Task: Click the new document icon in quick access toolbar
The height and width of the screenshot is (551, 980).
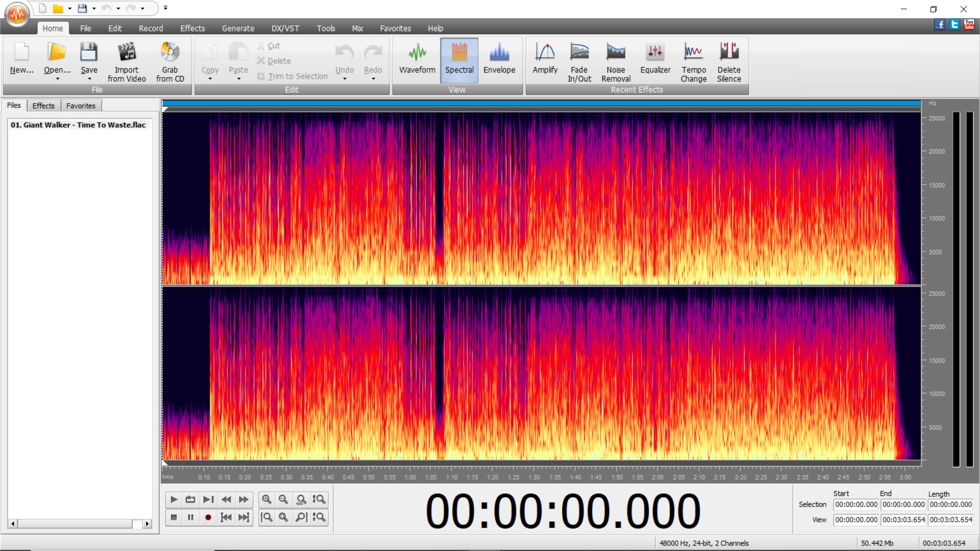Action: click(43, 8)
